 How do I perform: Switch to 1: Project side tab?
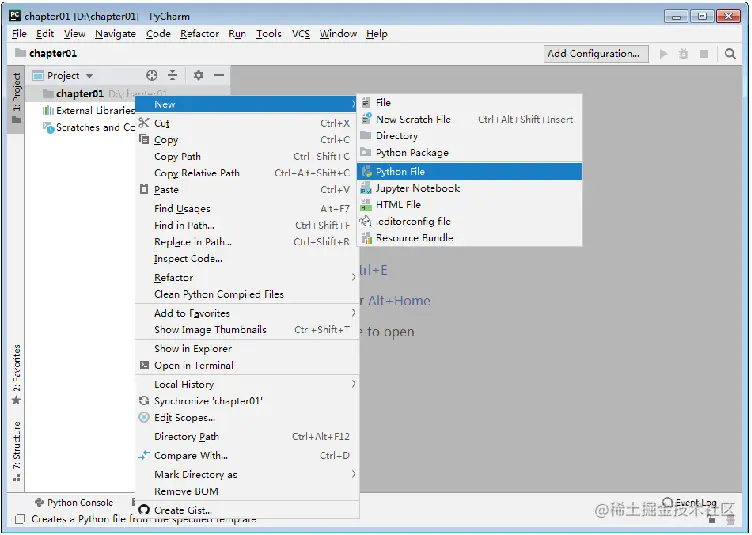16,98
